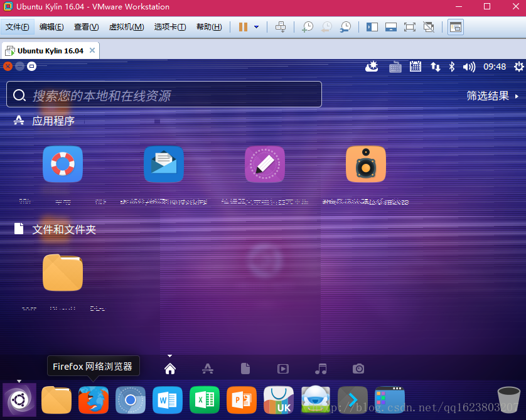Open the Firefox browser from the dock
Image resolution: width=526 pixels, height=420 pixels.
[x=93, y=399]
